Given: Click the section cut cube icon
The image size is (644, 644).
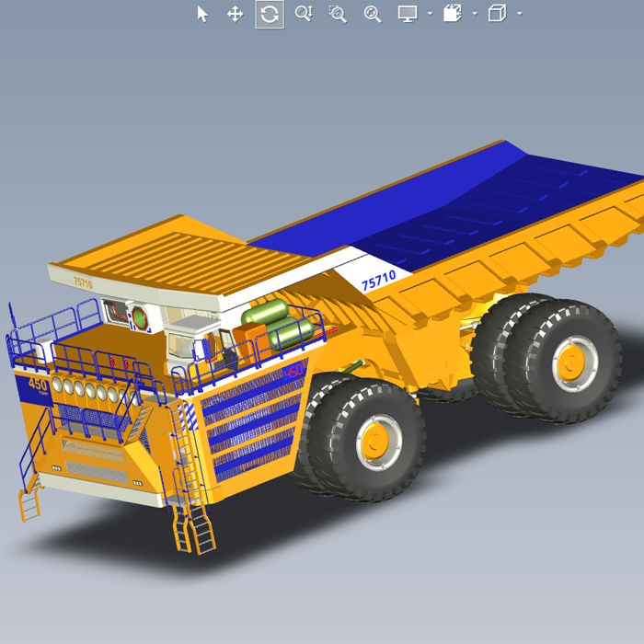Looking at the screenshot, I should click(453, 14).
